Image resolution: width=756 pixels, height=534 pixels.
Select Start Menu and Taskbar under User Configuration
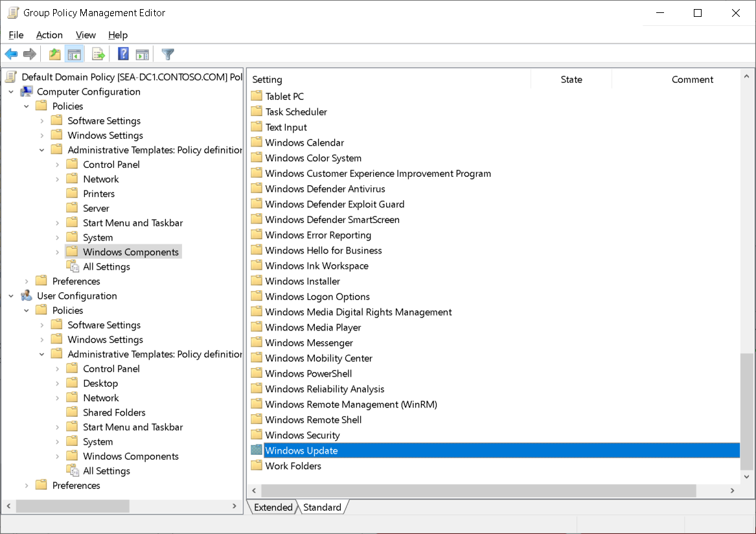point(133,427)
